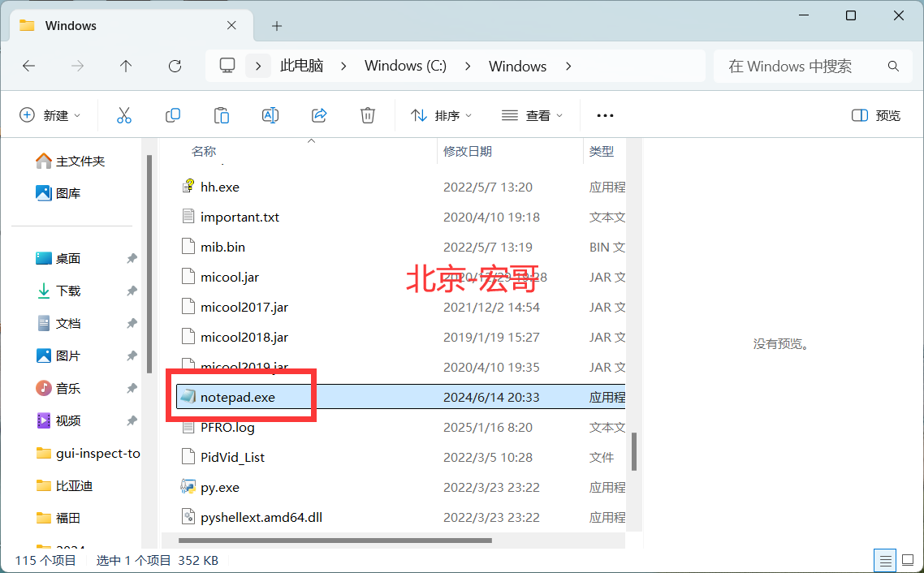Open the three-dots more options menu
Viewport: 924px width, 573px height.
(x=605, y=115)
